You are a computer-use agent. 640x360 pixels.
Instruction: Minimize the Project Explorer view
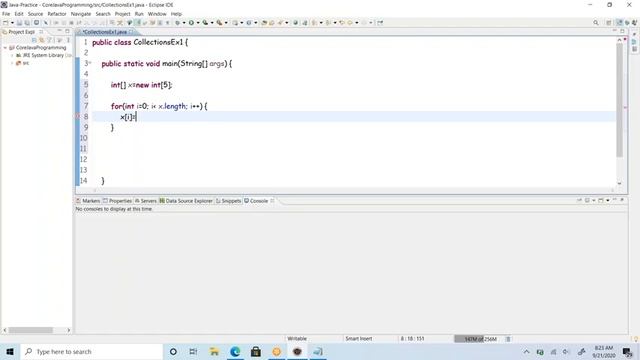tap(60, 31)
